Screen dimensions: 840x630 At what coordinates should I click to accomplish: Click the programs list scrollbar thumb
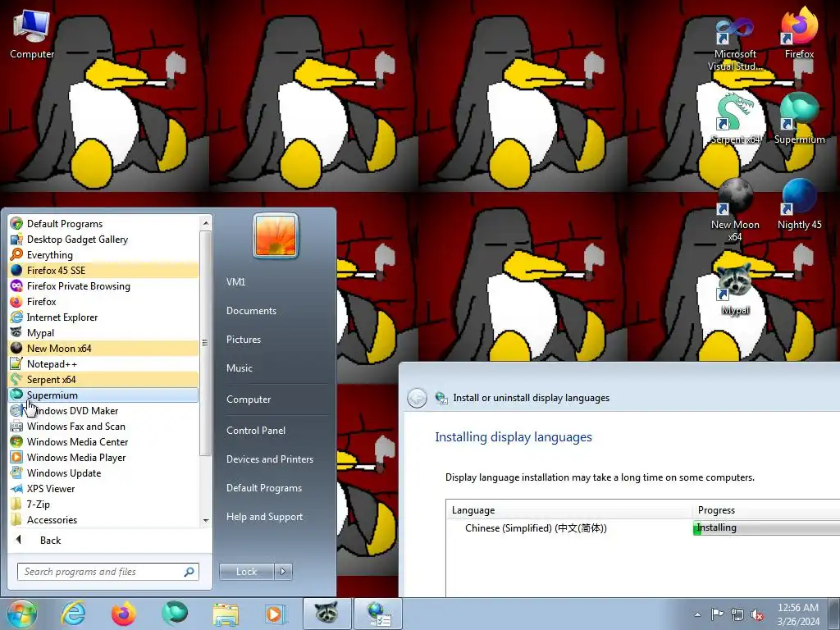tap(205, 343)
